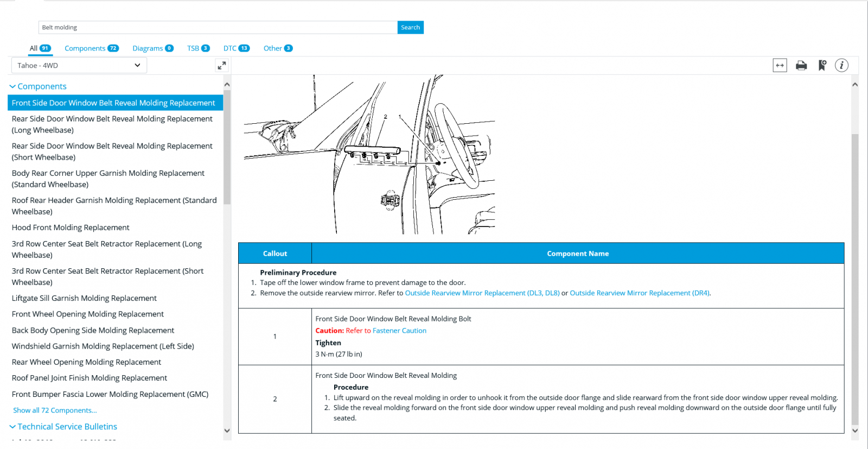Screen dimensions: 868x449
Task: Open 3rd Row Seat Belt Retractor (Short Wheelbase)
Action: point(107,276)
